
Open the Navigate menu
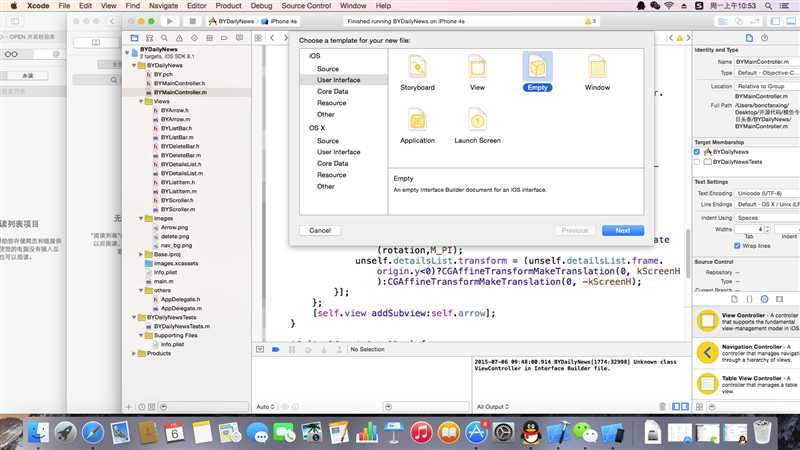pyautogui.click(x=163, y=6)
